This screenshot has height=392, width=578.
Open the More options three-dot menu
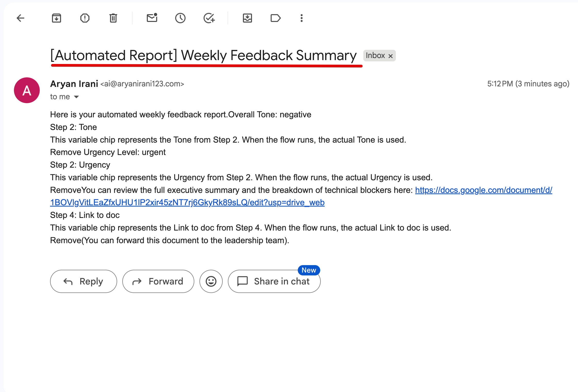tap(301, 18)
